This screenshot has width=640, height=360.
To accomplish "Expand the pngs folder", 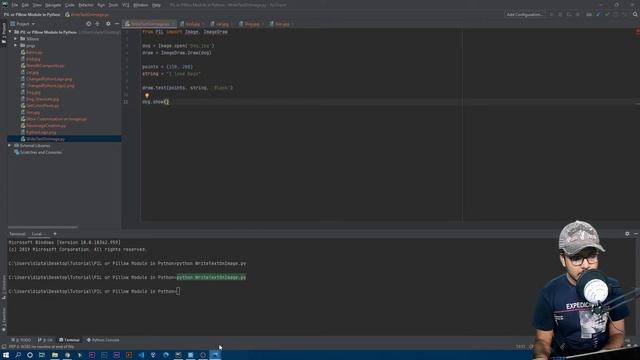I will click(x=16, y=45).
